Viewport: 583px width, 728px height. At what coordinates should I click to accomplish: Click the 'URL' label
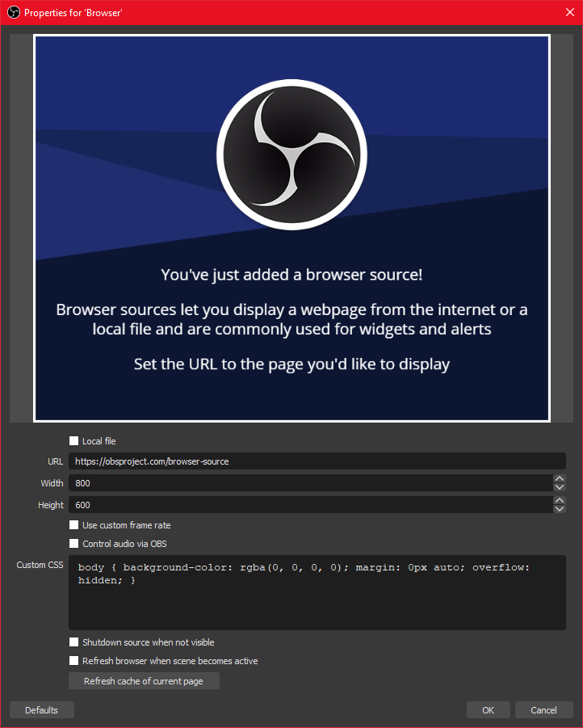click(55, 461)
